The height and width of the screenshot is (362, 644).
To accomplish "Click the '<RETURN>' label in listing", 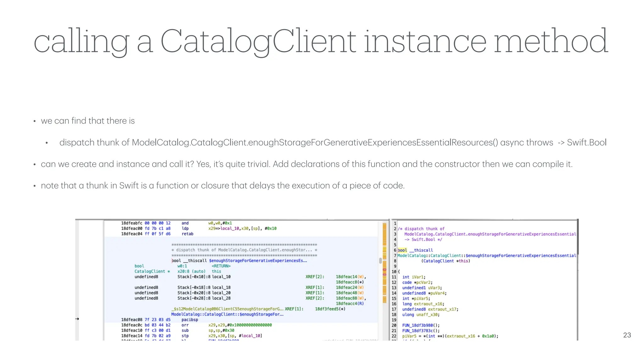I will click(221, 266).
